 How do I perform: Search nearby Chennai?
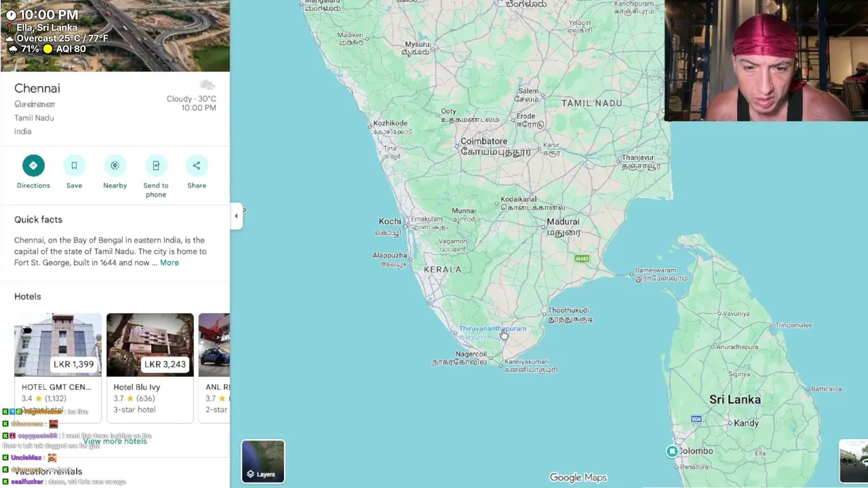115,165
